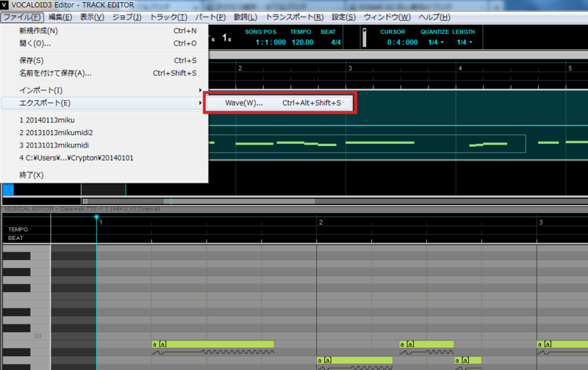Click measure 3 on track editor ruler
This screenshot has height=370, width=588.
pyautogui.click(x=350, y=68)
